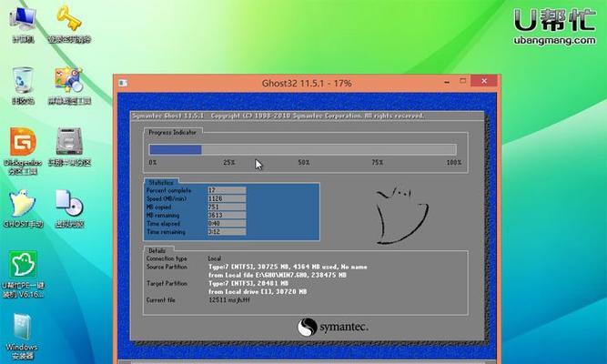Click the Ghost32 11.5.1 - 17% title text
Screen dimensions: 607x364
click(307, 83)
